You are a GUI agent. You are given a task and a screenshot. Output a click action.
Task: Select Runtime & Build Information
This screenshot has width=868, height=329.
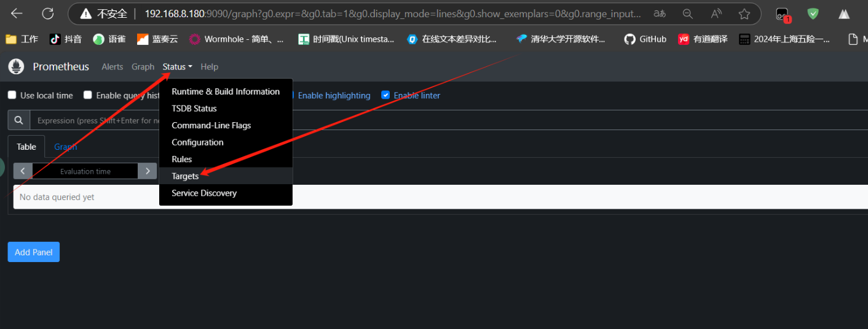tap(226, 91)
